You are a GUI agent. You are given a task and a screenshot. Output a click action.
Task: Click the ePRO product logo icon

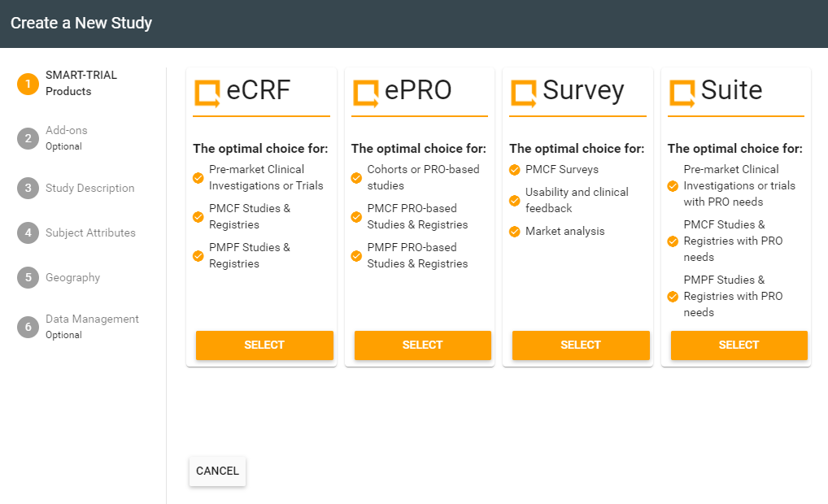[x=366, y=93]
